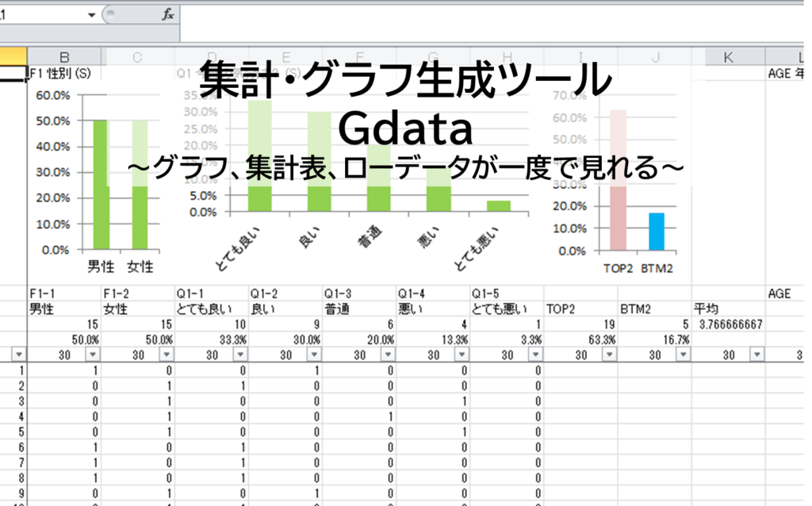
Task: Select column J header
Action: pos(655,56)
